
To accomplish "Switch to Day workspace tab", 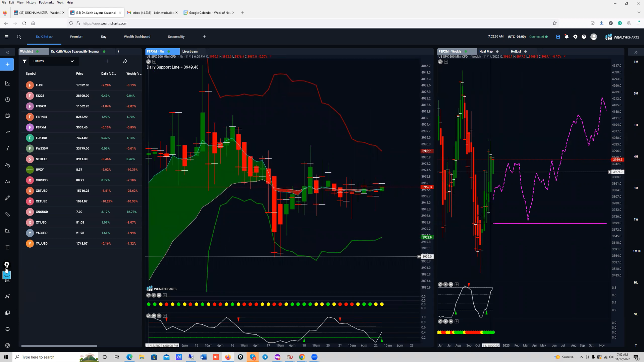I will pos(104,37).
